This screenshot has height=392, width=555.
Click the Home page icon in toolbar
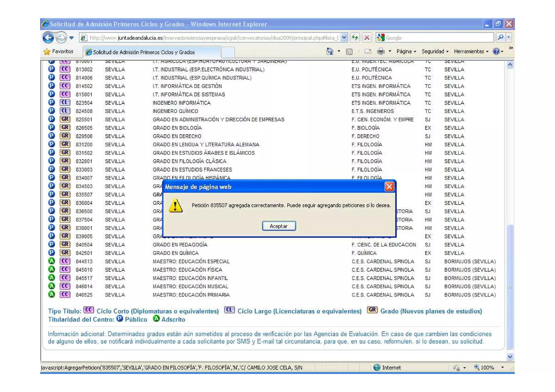pyautogui.click(x=330, y=51)
